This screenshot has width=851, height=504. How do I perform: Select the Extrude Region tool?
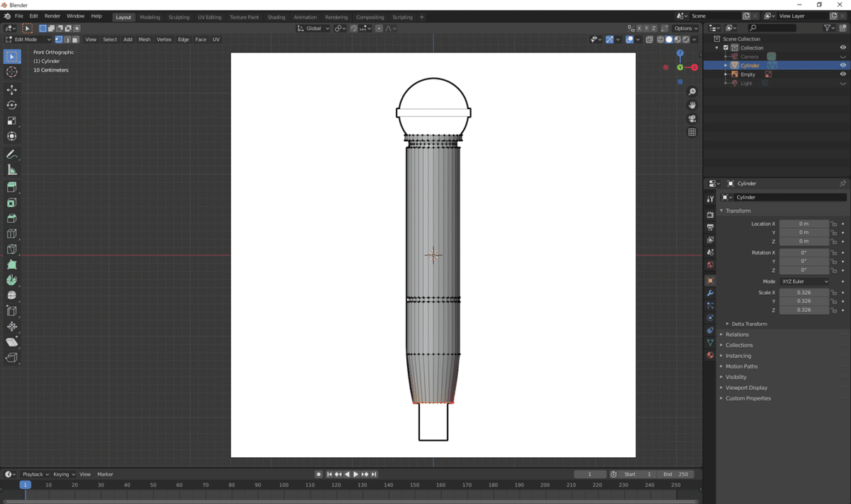tap(11, 187)
